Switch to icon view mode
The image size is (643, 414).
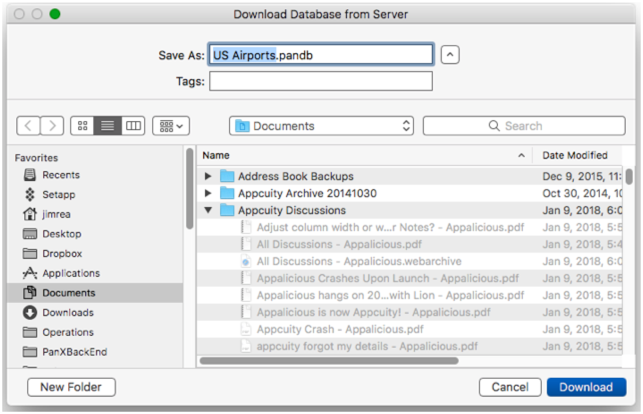83,127
